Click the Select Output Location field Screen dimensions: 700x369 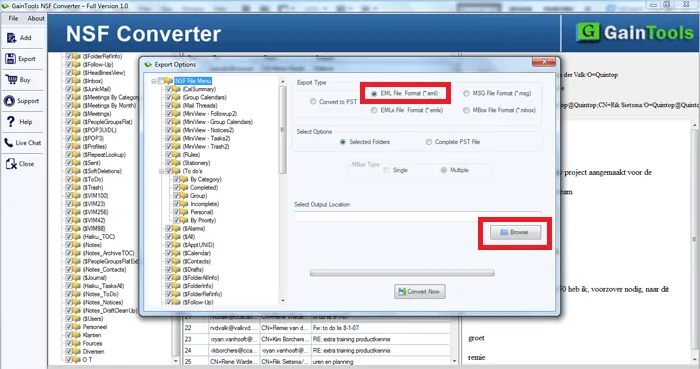click(417, 216)
